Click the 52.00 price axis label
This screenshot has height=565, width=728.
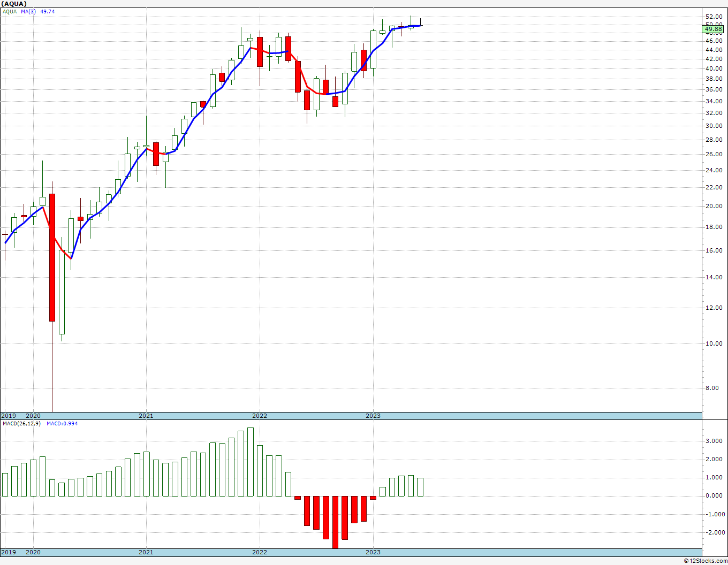[714, 17]
